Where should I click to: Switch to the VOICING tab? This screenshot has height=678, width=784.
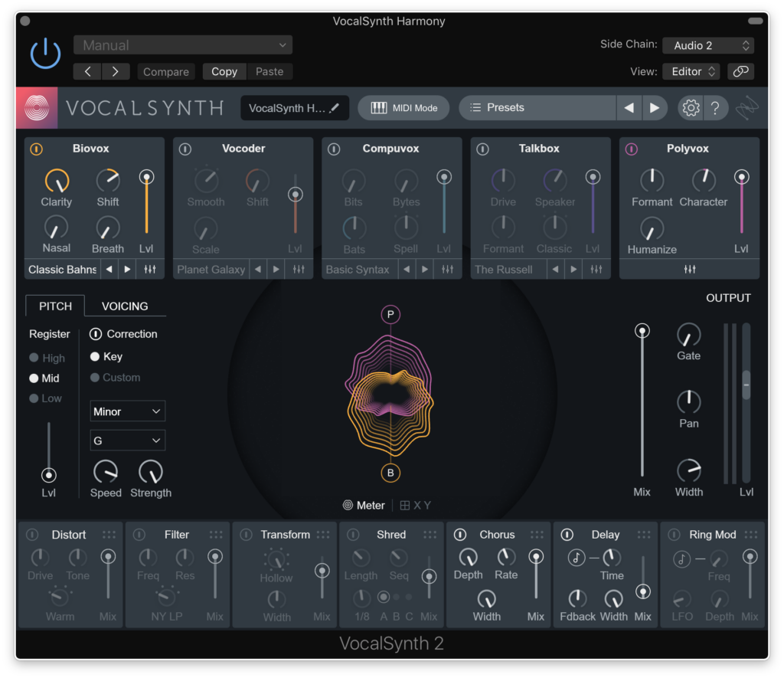(x=124, y=306)
